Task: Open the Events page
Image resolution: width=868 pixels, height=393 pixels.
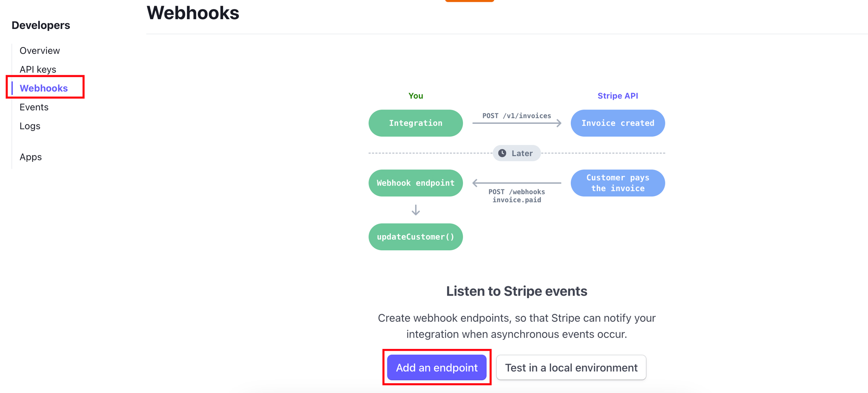Action: coord(34,107)
